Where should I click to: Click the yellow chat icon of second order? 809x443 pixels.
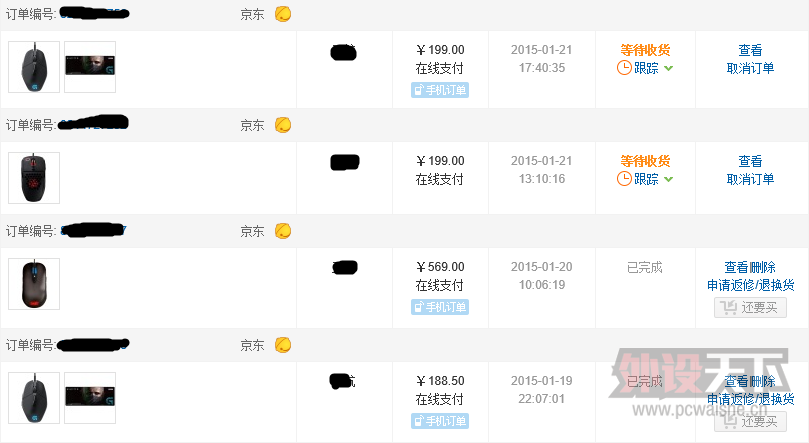[283, 125]
